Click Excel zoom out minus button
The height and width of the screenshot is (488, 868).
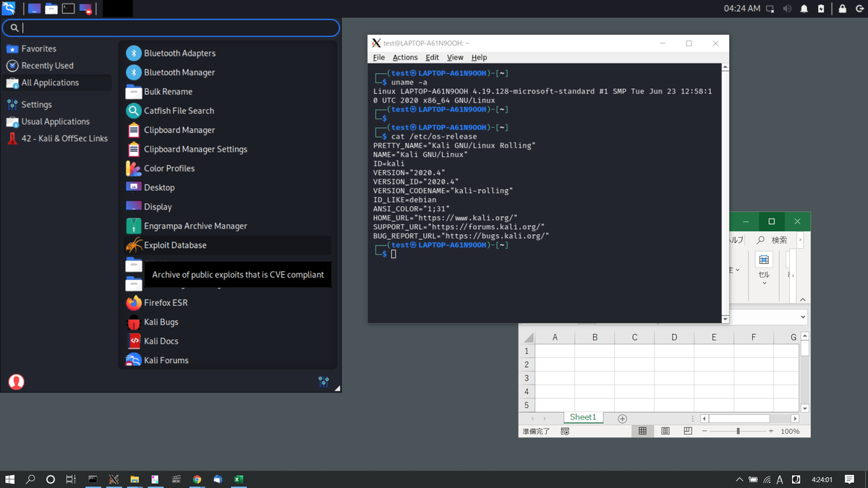(x=705, y=431)
